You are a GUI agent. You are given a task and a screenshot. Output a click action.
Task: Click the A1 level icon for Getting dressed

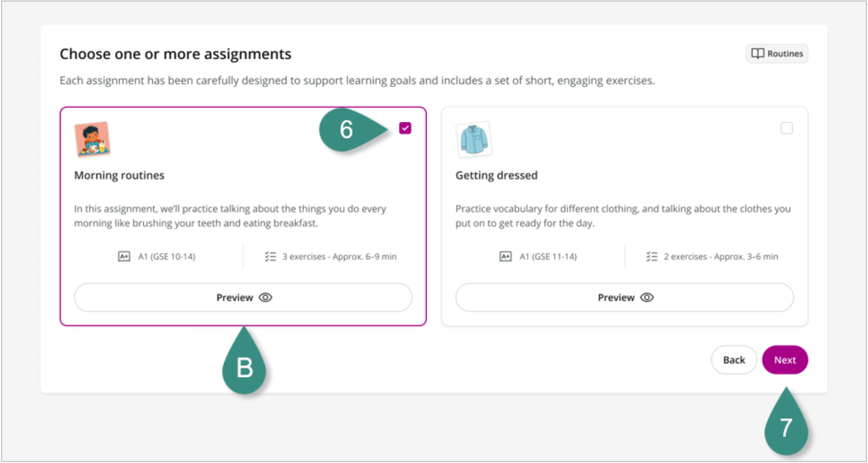(x=505, y=257)
